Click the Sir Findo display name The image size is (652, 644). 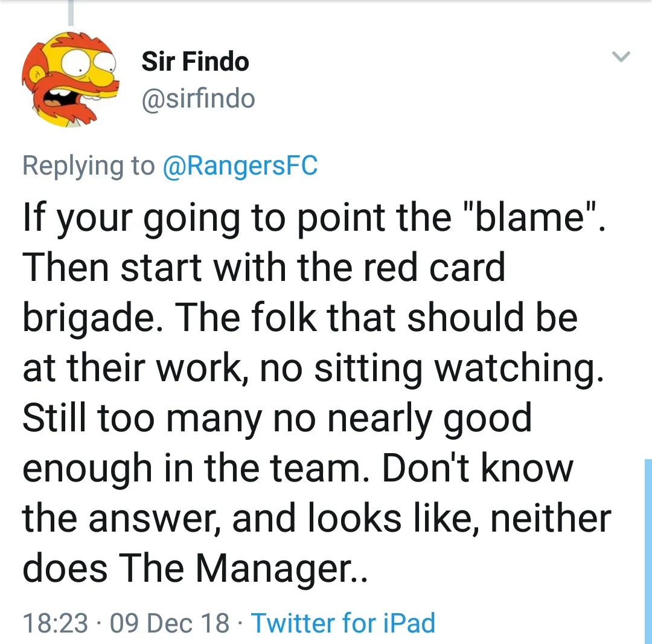click(195, 62)
